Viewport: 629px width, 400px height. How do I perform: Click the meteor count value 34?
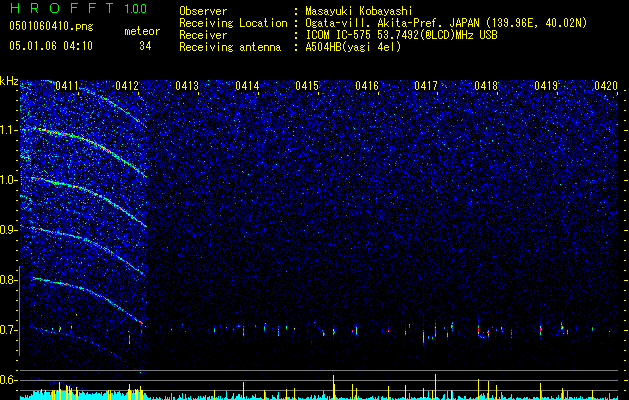[x=145, y=46]
